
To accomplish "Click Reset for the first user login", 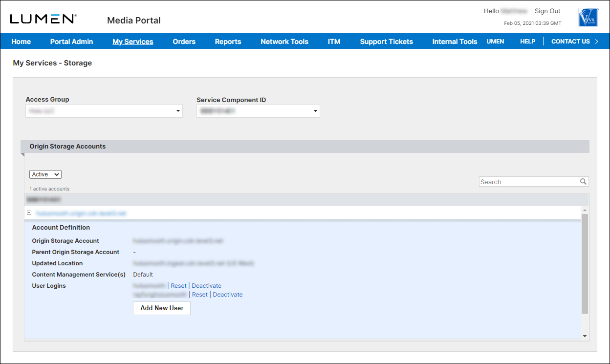I will 178,286.
